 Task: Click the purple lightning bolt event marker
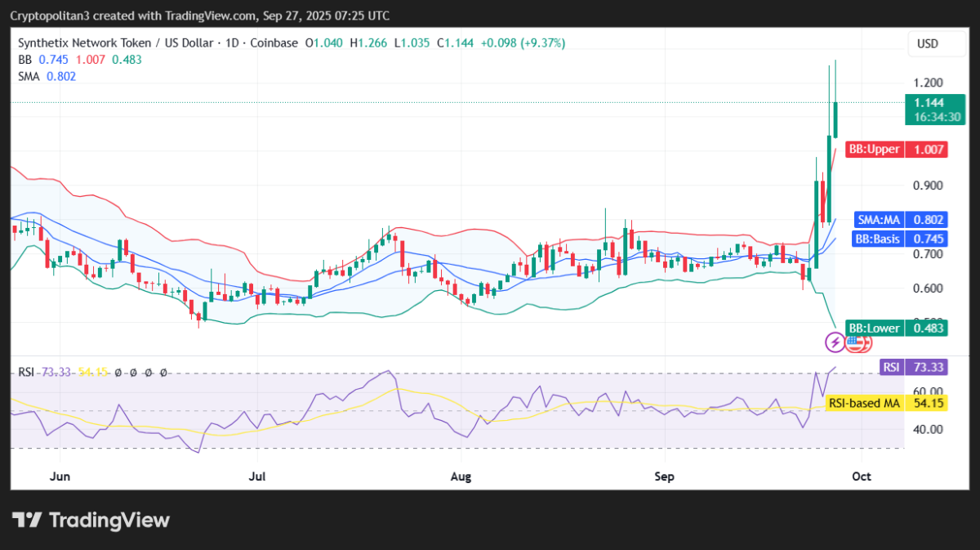pyautogui.click(x=835, y=342)
